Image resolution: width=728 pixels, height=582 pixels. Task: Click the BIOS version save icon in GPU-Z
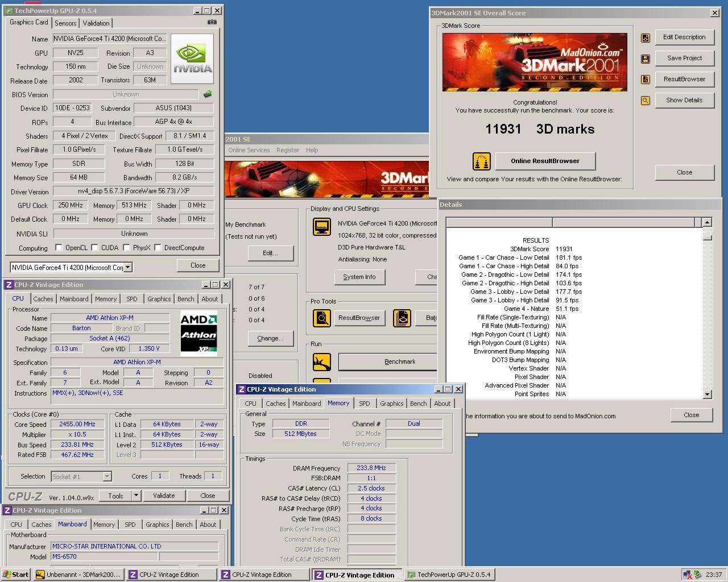(x=208, y=94)
